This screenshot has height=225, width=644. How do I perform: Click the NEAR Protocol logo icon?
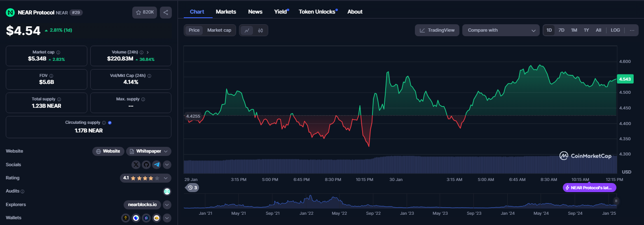[10, 12]
